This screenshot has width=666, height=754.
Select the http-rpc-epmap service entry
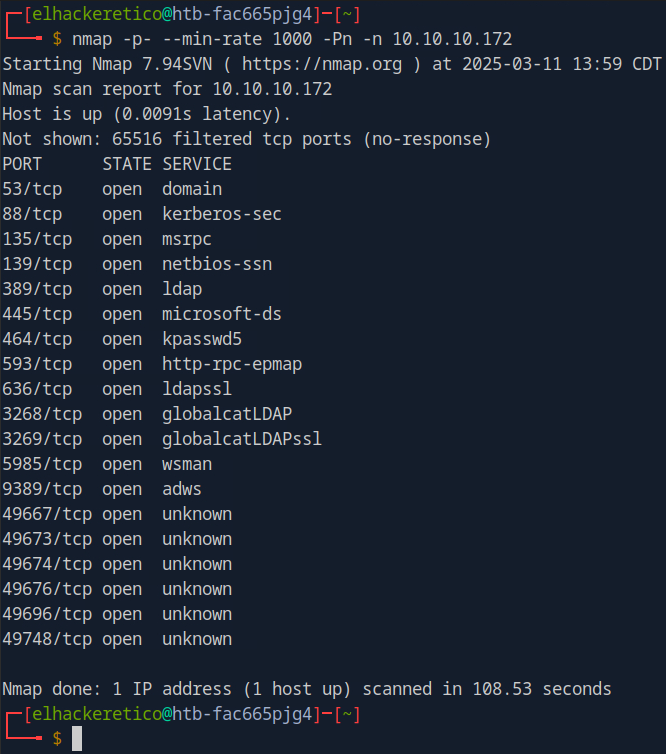(x=232, y=364)
